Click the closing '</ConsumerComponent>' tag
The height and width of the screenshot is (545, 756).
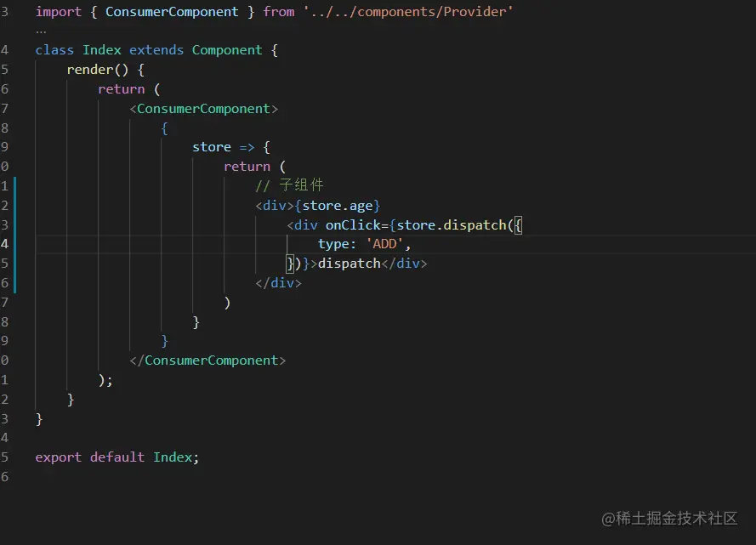(207, 360)
